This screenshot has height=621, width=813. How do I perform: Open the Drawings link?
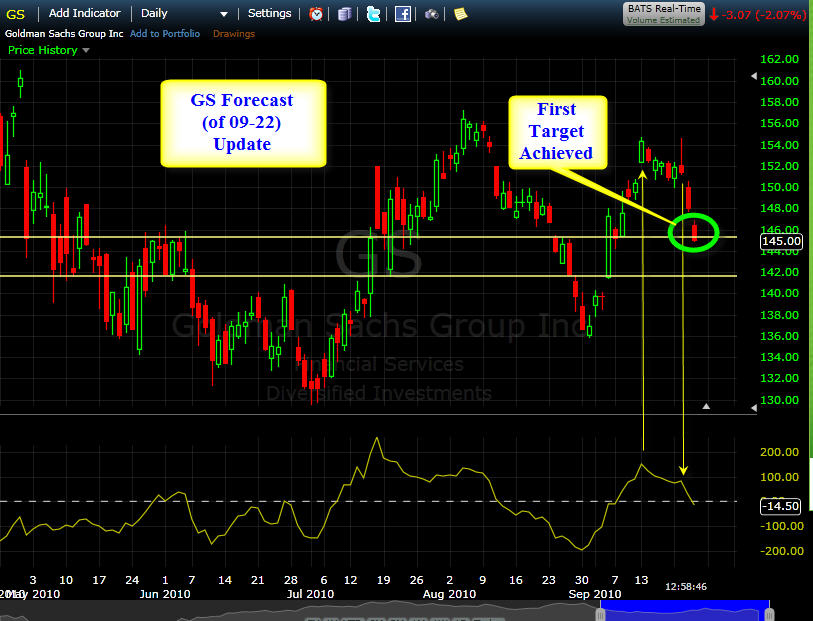pos(234,34)
